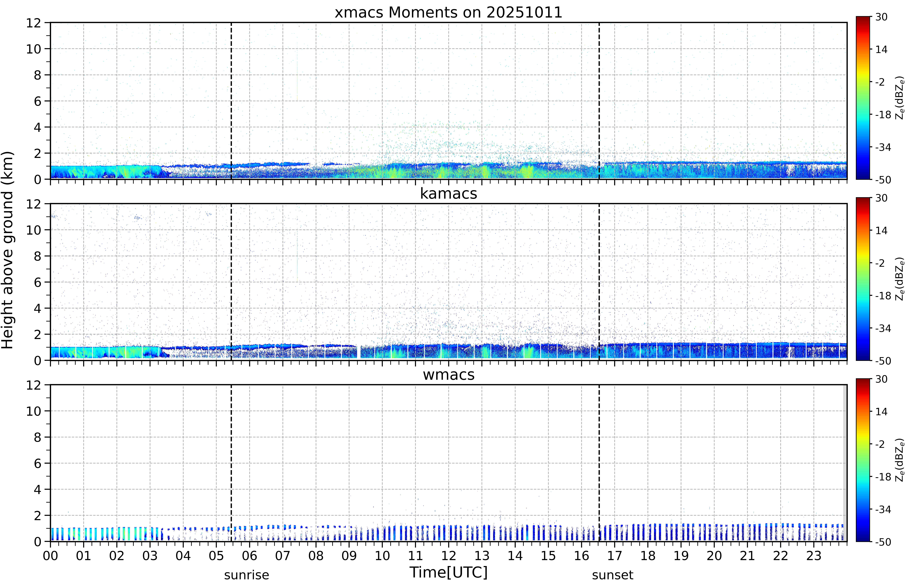Click the 'kamacs' panel title
911x588 pixels.
pyautogui.click(x=448, y=194)
